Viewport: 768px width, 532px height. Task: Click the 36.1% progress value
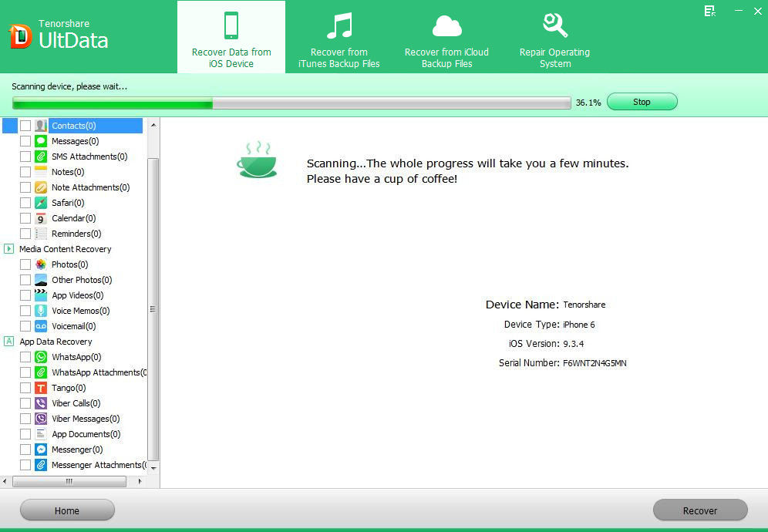pos(588,103)
